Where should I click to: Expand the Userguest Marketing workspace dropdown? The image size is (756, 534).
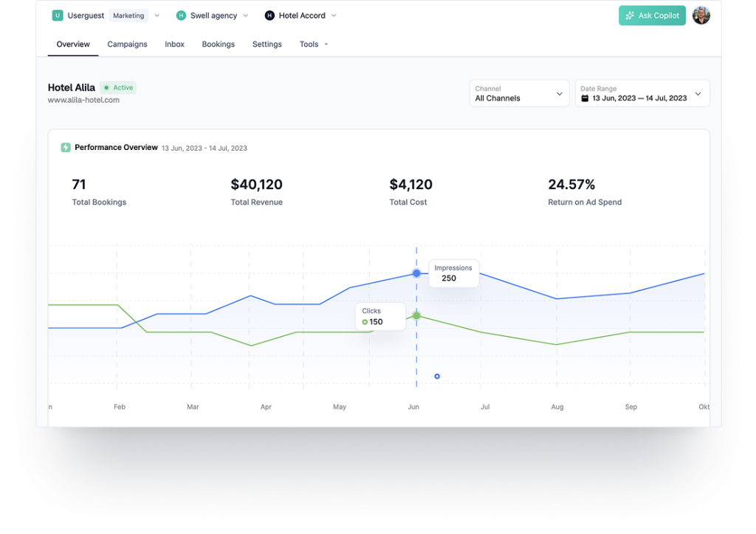(x=157, y=16)
